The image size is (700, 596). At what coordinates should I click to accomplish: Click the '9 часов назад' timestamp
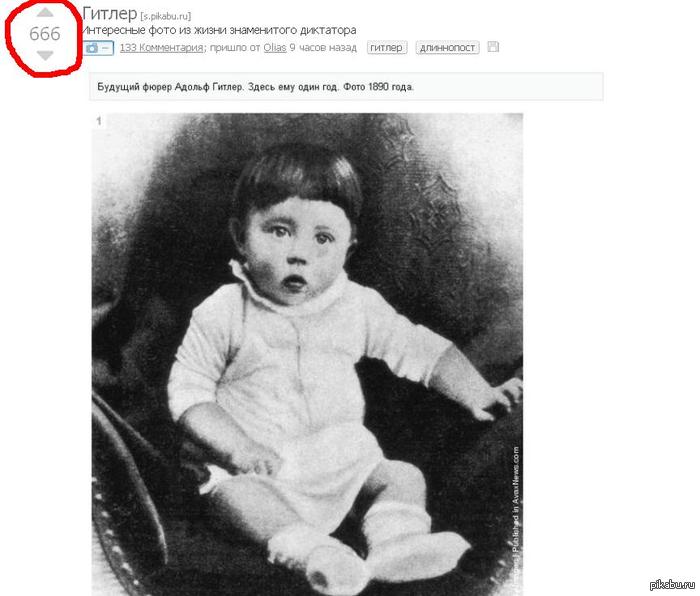click(x=323, y=47)
